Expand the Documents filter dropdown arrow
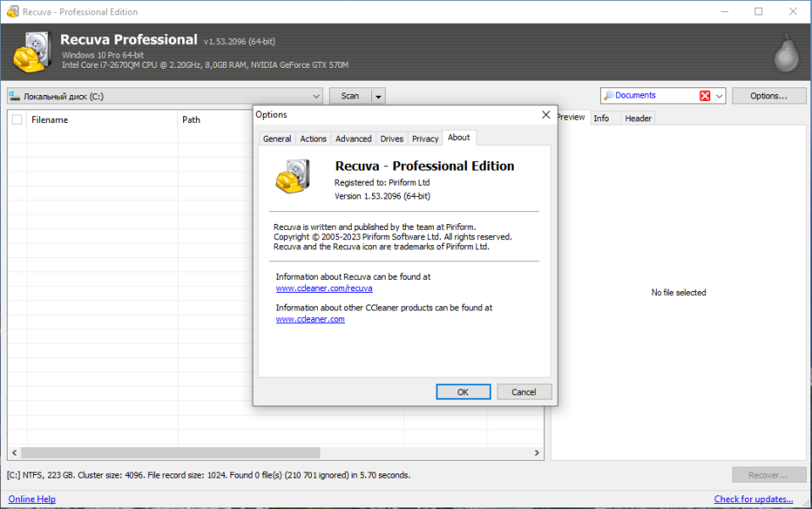 tap(720, 96)
